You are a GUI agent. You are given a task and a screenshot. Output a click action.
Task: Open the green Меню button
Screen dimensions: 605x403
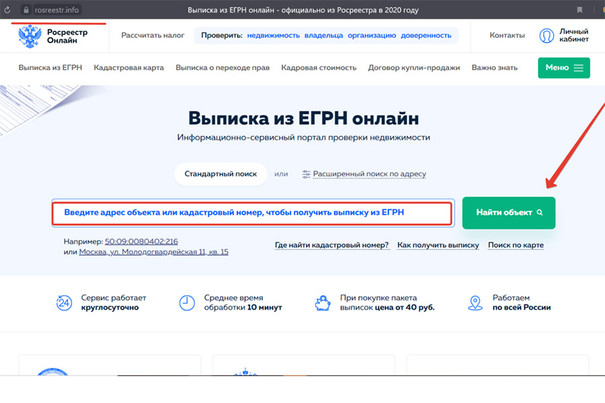(x=564, y=68)
